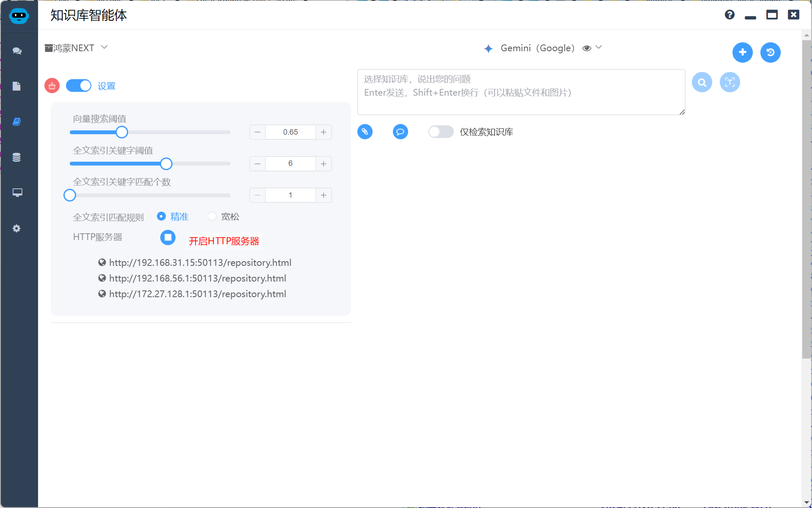Toggle the 设置 switch off
Screen dimensions: 812x508
(79, 86)
